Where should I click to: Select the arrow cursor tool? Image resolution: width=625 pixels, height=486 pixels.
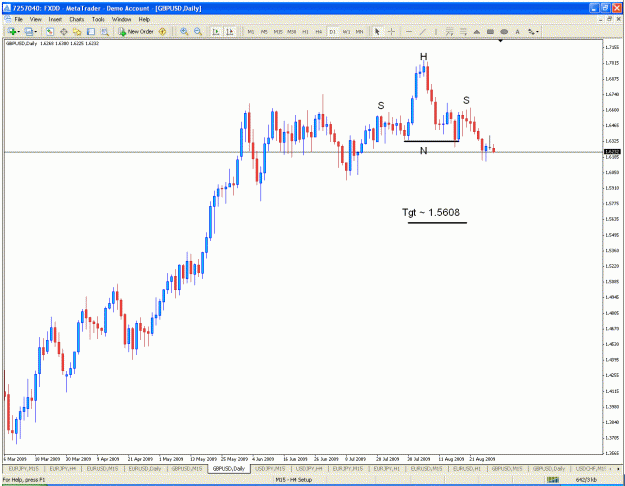pos(377,31)
